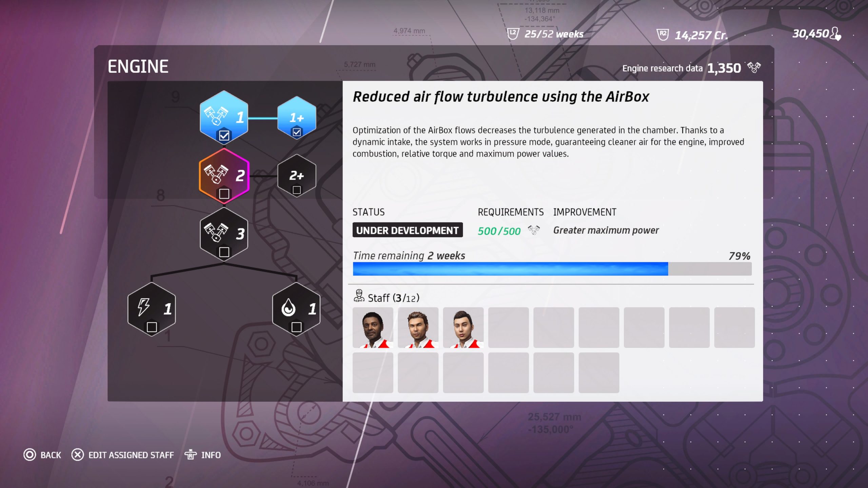Click the L2 weeks counter
Viewport: 868px width, 488px height.
(x=545, y=34)
